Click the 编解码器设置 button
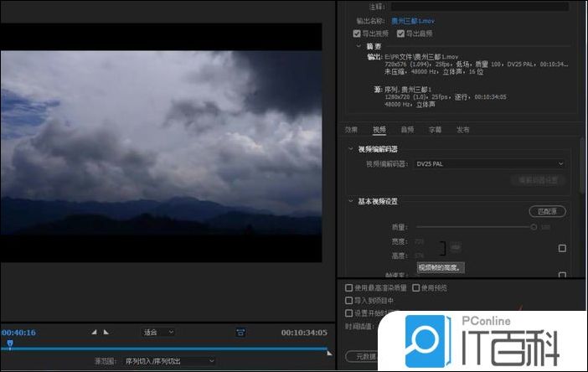 pyautogui.click(x=538, y=180)
